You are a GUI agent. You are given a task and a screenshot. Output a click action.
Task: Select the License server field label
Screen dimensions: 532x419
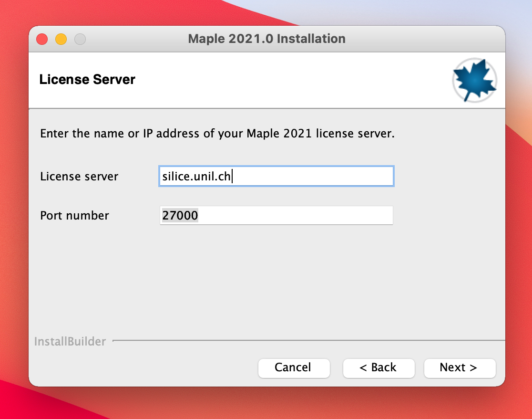79,177
